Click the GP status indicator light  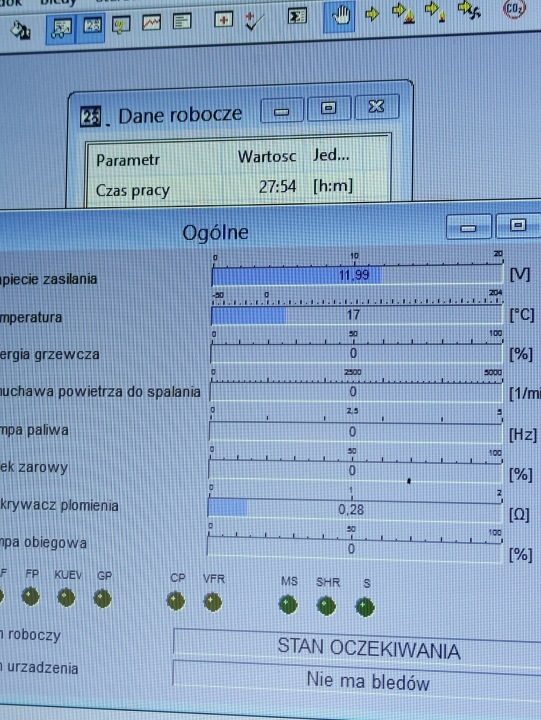(102, 598)
